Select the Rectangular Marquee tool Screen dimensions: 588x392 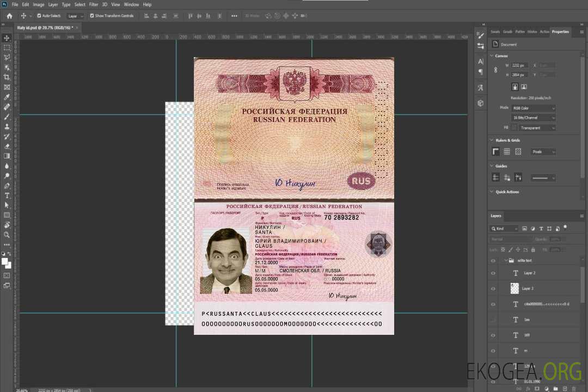(7, 48)
